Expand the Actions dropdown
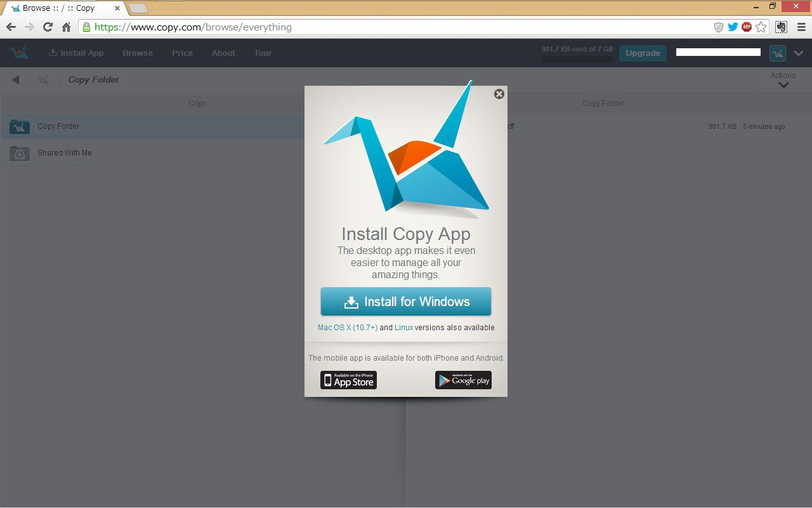The width and height of the screenshot is (812, 508). point(783,80)
